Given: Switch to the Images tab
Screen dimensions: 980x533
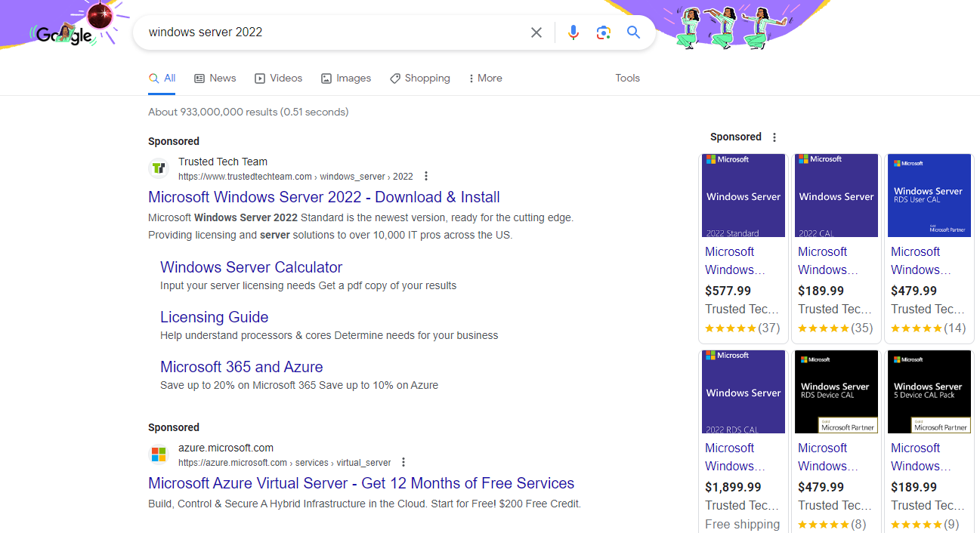Looking at the screenshot, I should pos(346,79).
